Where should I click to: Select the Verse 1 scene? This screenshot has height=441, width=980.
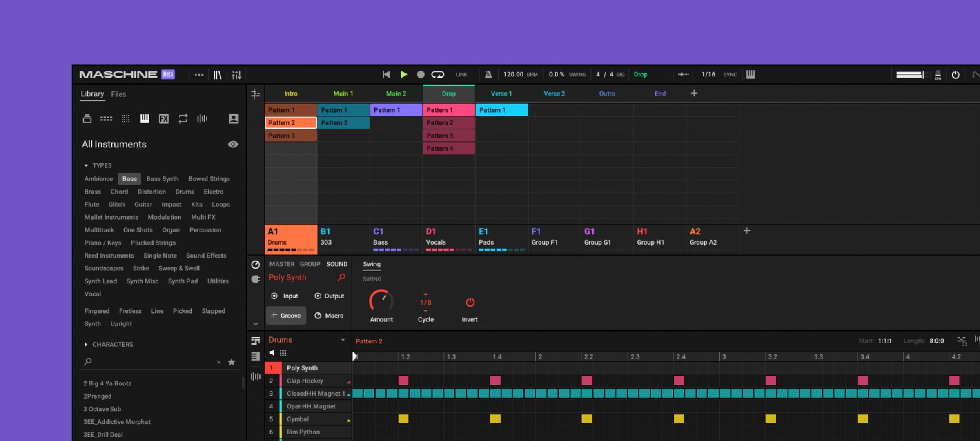501,94
